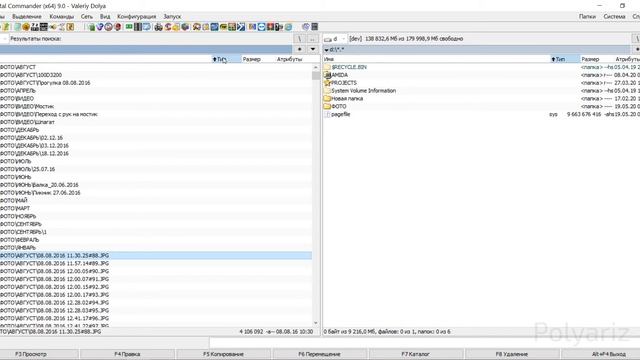Image resolution: width=640 pixels, height=360 pixels.
Task: Select the System Volume Information folder name
Action: pyautogui.click(x=363, y=91)
